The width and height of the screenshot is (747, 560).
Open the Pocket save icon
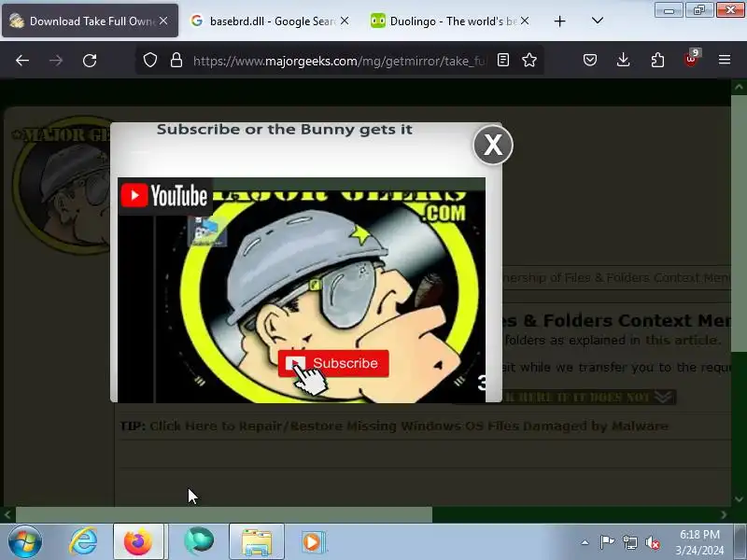[x=590, y=60]
